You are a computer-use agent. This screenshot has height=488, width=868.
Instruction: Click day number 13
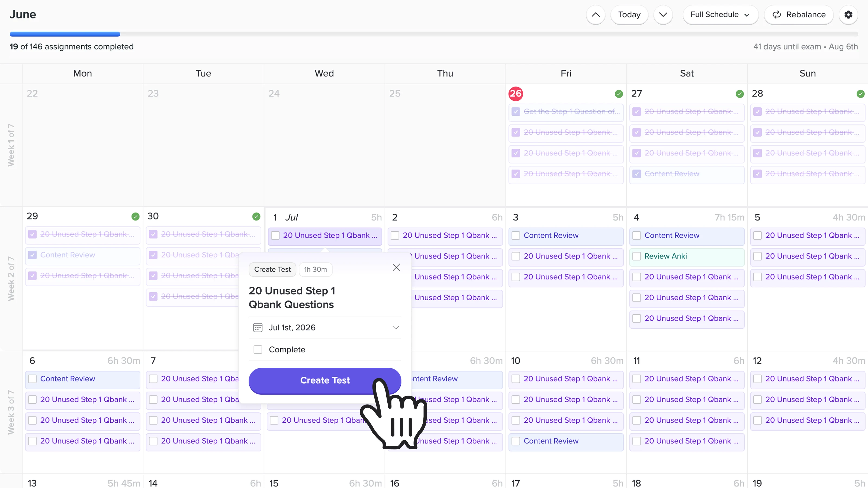(x=32, y=483)
